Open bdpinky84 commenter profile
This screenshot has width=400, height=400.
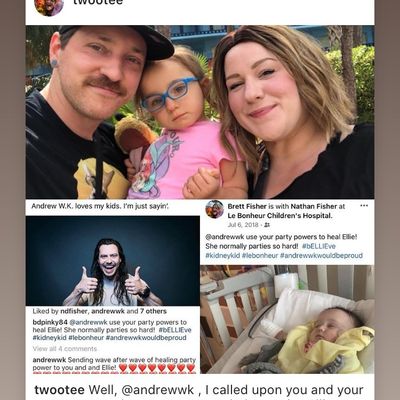coord(50,322)
